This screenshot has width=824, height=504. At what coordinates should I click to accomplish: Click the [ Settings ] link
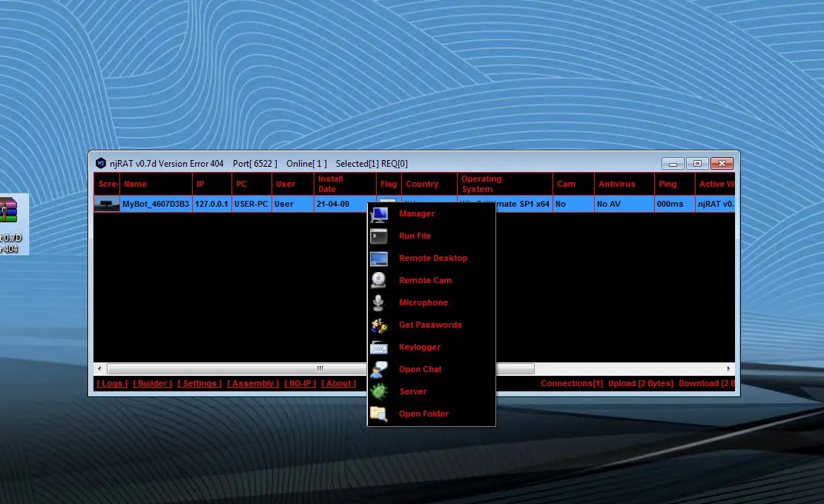coord(199,383)
